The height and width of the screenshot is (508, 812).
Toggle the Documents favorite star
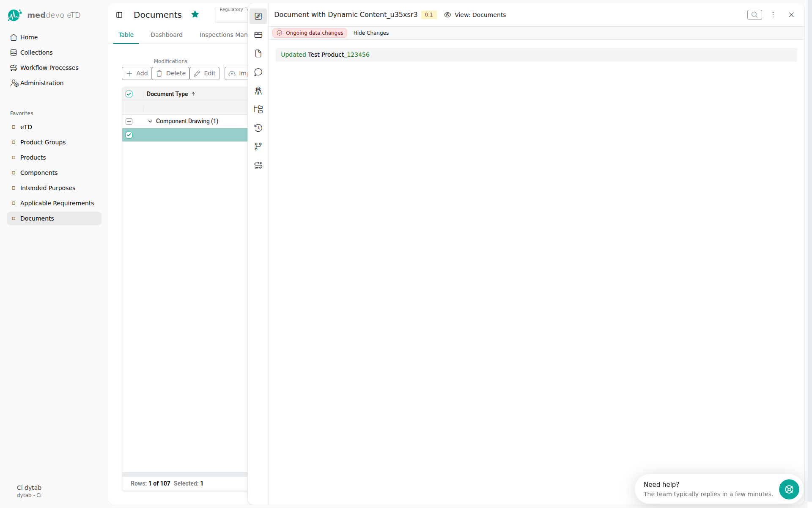point(195,14)
